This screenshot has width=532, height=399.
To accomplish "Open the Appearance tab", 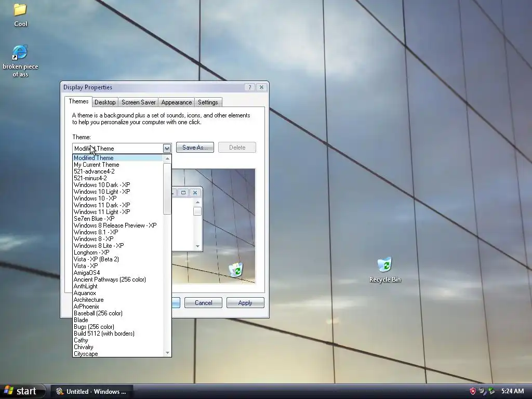I will [177, 102].
